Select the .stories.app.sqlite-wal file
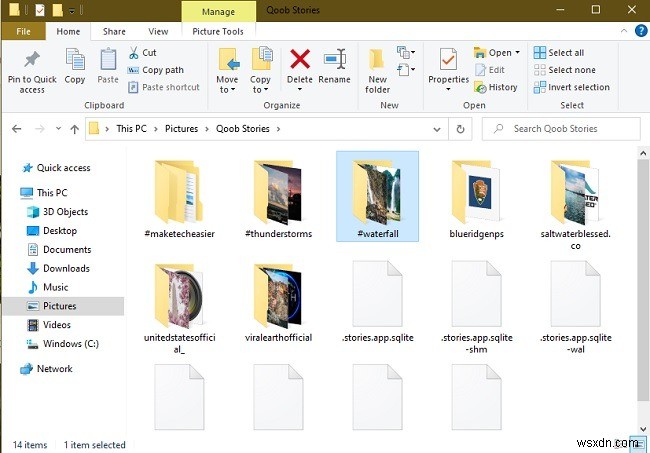Viewport: 650px width, 453px height. tap(575, 307)
